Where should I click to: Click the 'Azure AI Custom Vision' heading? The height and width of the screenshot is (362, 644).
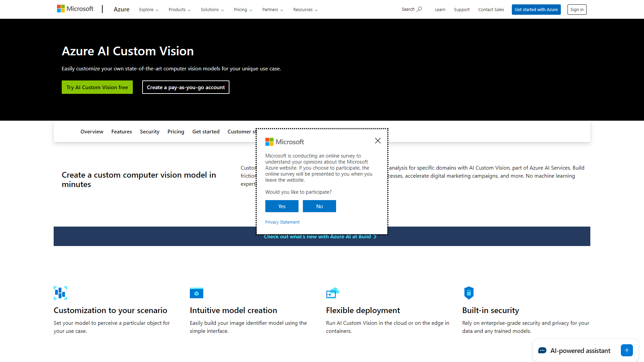[x=128, y=51]
